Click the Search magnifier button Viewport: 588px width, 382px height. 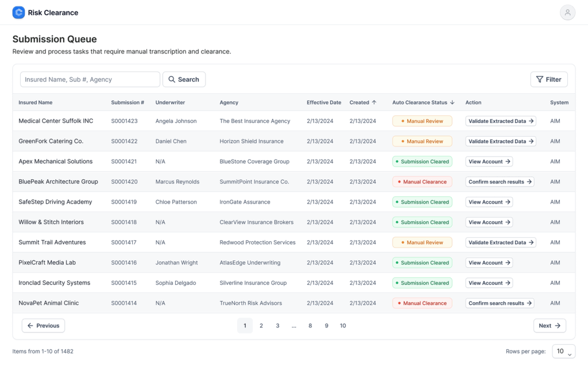184,79
